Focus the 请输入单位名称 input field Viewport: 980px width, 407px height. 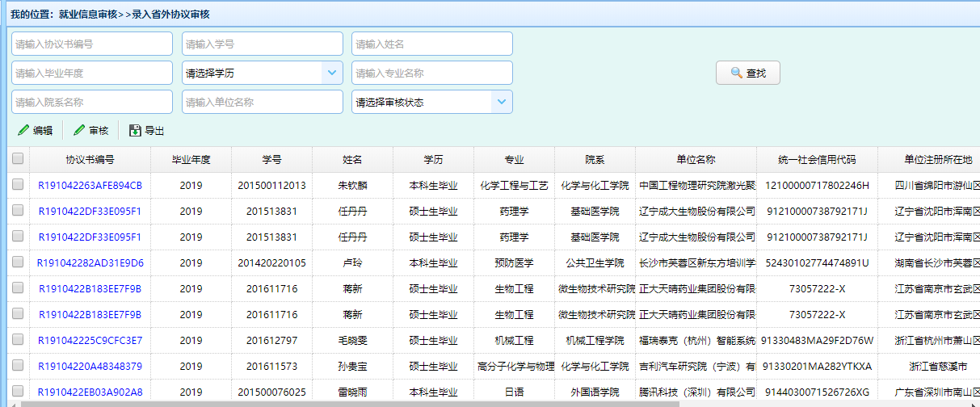pyautogui.click(x=262, y=102)
